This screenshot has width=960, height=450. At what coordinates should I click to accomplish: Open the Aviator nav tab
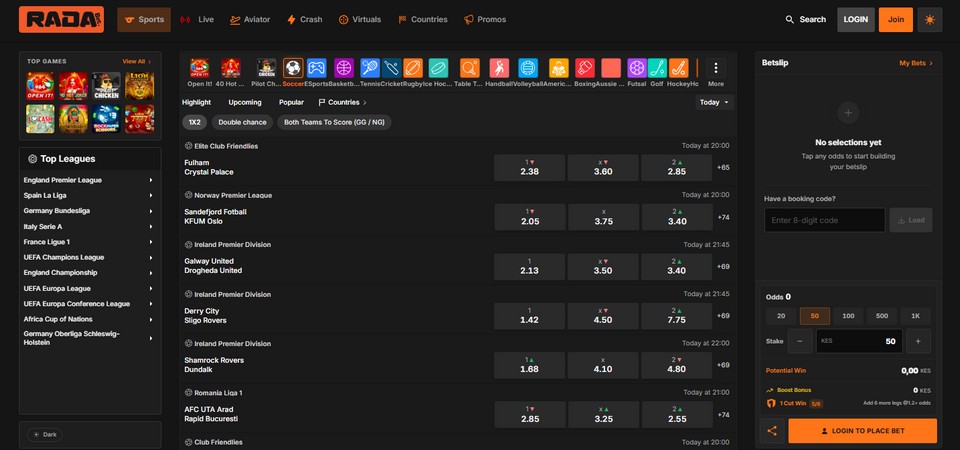[250, 20]
